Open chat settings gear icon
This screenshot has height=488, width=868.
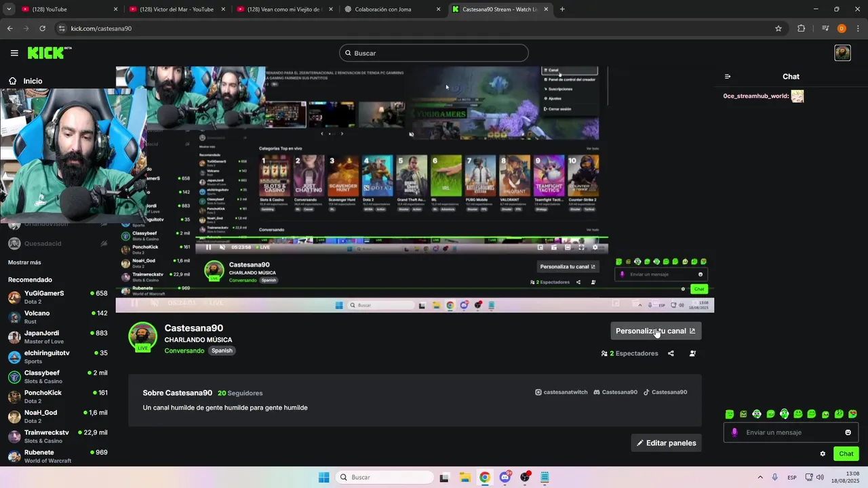tap(823, 454)
